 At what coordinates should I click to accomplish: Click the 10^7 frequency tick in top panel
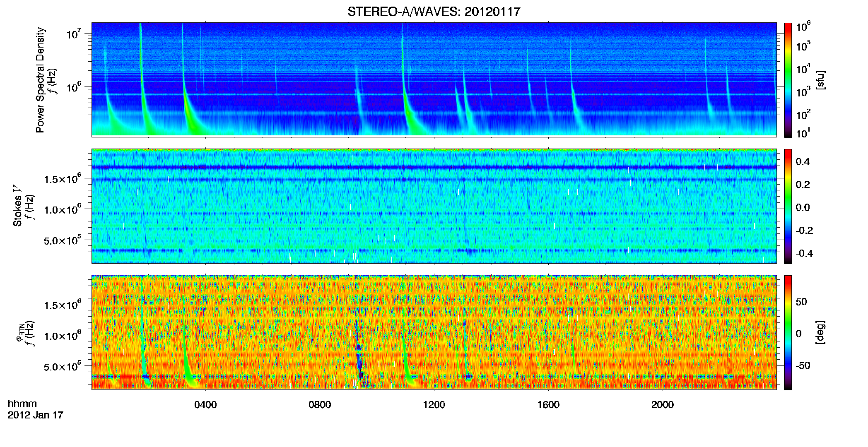[x=73, y=34]
